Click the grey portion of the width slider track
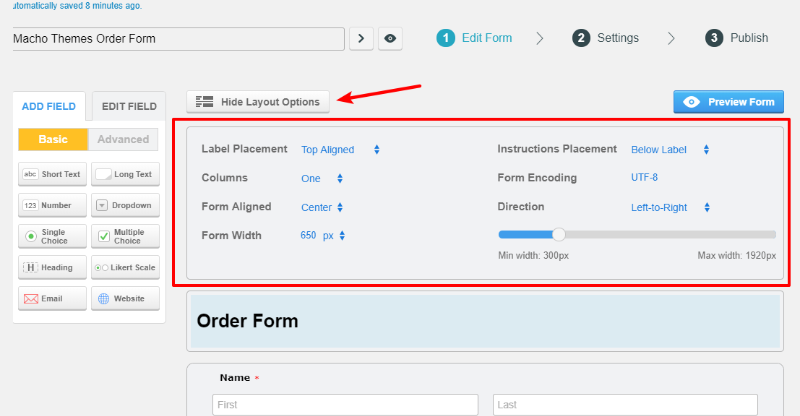The width and height of the screenshot is (800, 416). [x=670, y=235]
